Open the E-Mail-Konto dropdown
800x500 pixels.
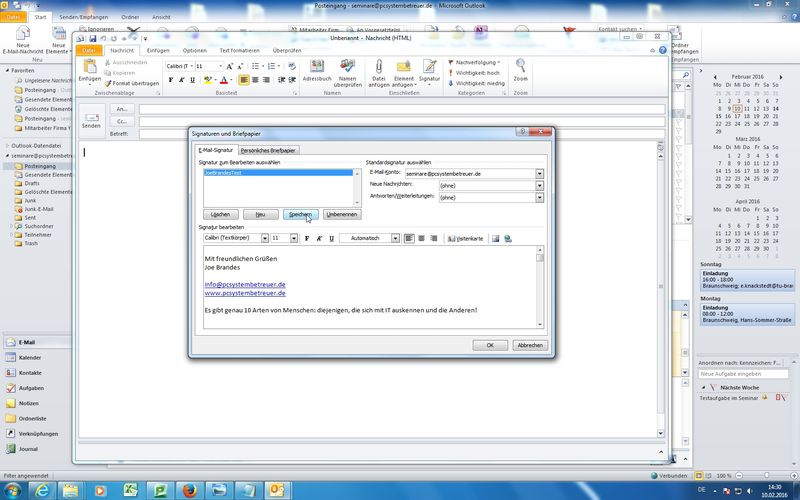point(539,174)
